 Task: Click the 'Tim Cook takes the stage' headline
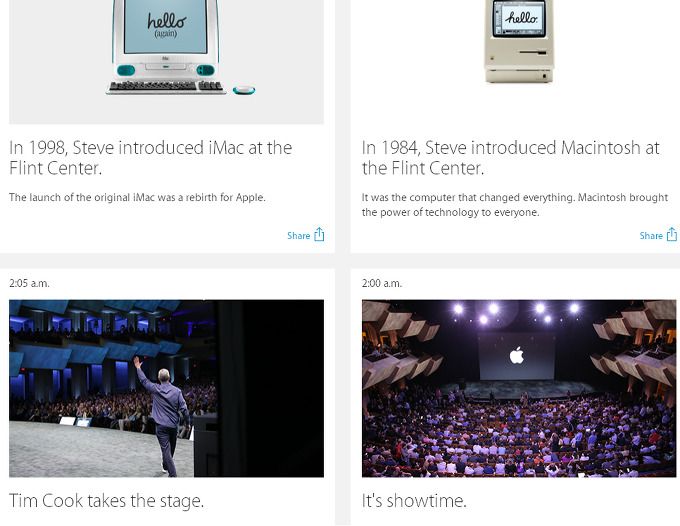tap(106, 501)
